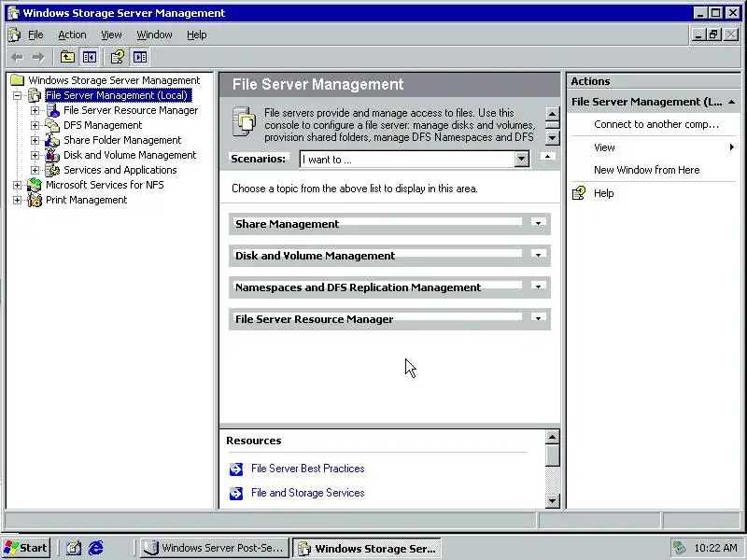Click the Up one level toolbar icon
Screen dimensions: 747x560
(67, 58)
